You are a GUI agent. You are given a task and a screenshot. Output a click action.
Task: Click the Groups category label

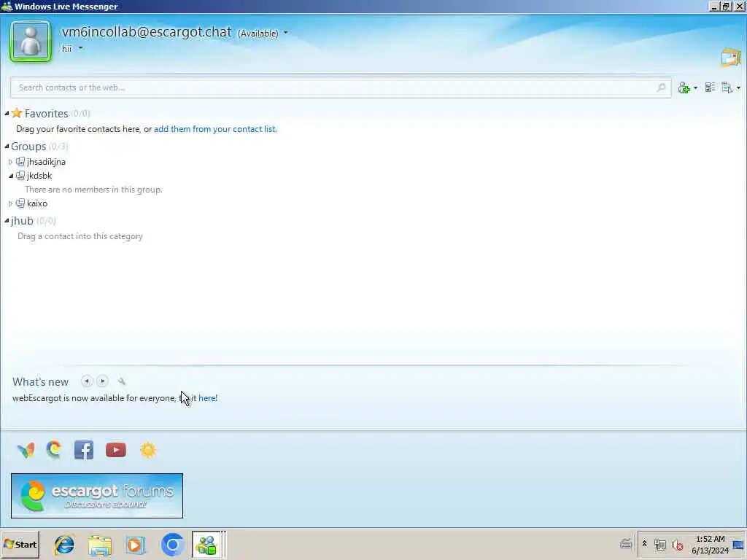pyautogui.click(x=28, y=146)
